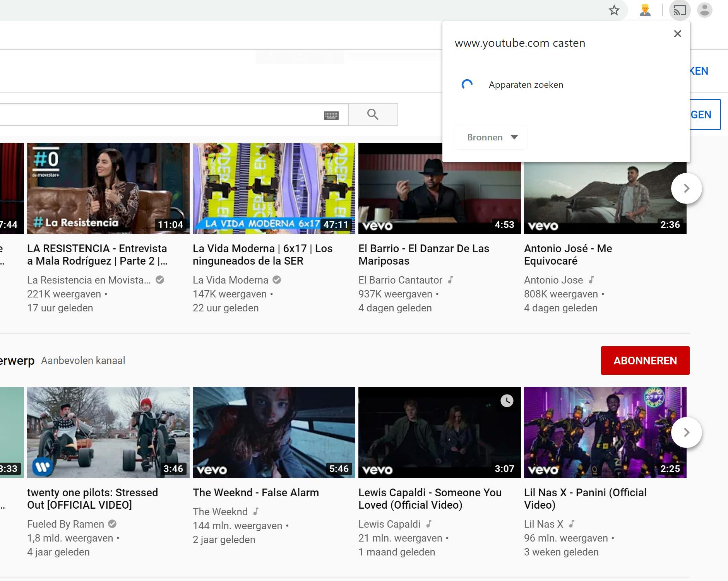
Task: Click 'www.youtube.com casten' popup heading
Action: click(x=520, y=43)
